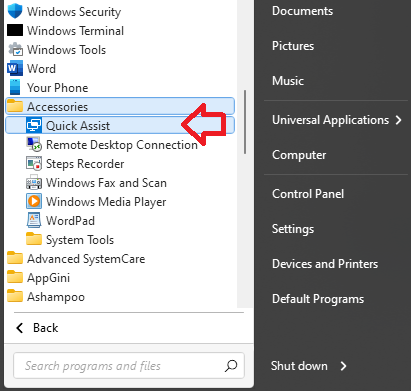Expand Universal Applications submenu arrow

[x=398, y=120]
